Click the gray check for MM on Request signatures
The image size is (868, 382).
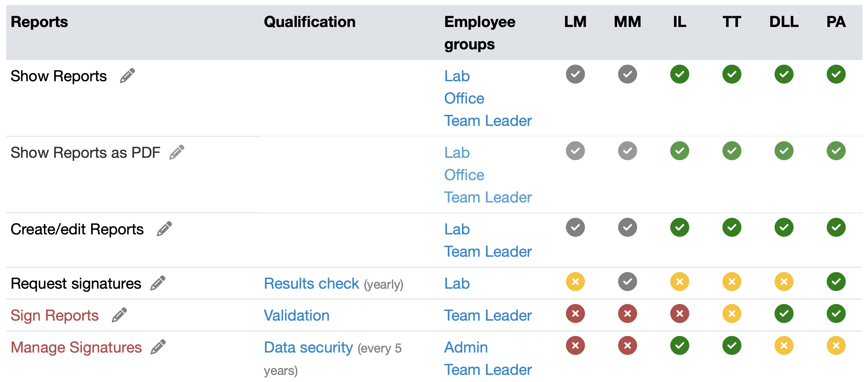pos(627,281)
